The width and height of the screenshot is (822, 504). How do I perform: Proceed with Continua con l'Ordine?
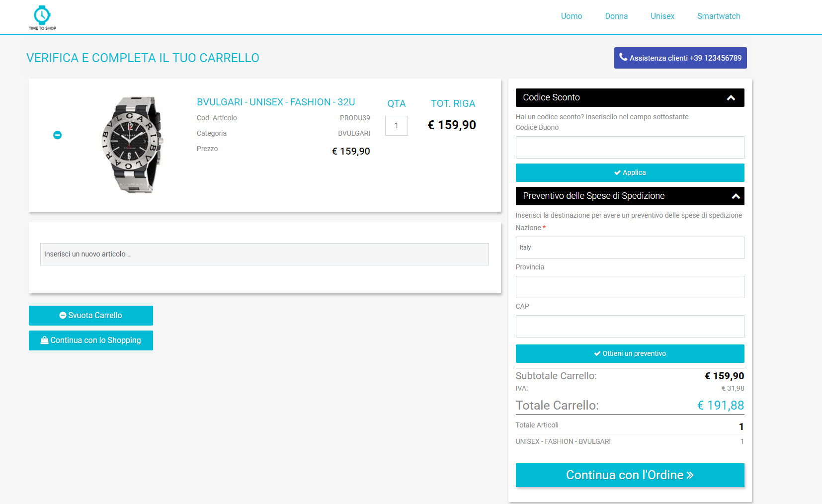[630, 475]
